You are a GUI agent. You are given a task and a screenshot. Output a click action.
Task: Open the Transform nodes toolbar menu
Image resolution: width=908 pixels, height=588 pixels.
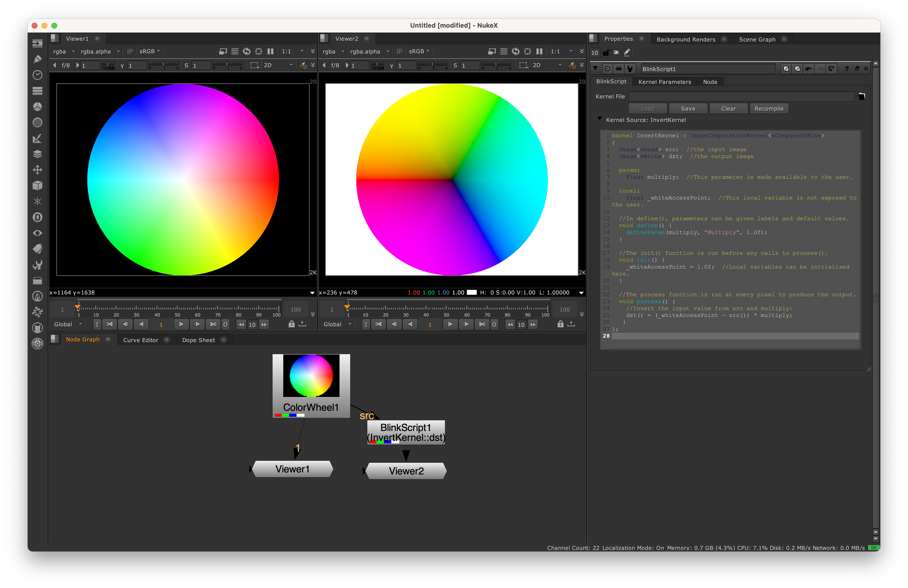[38, 170]
